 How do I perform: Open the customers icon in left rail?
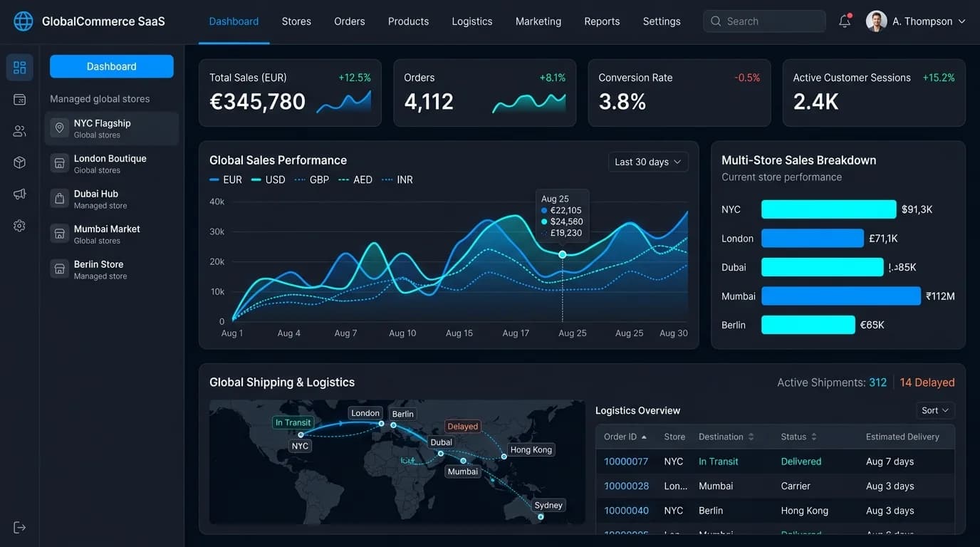pos(19,131)
